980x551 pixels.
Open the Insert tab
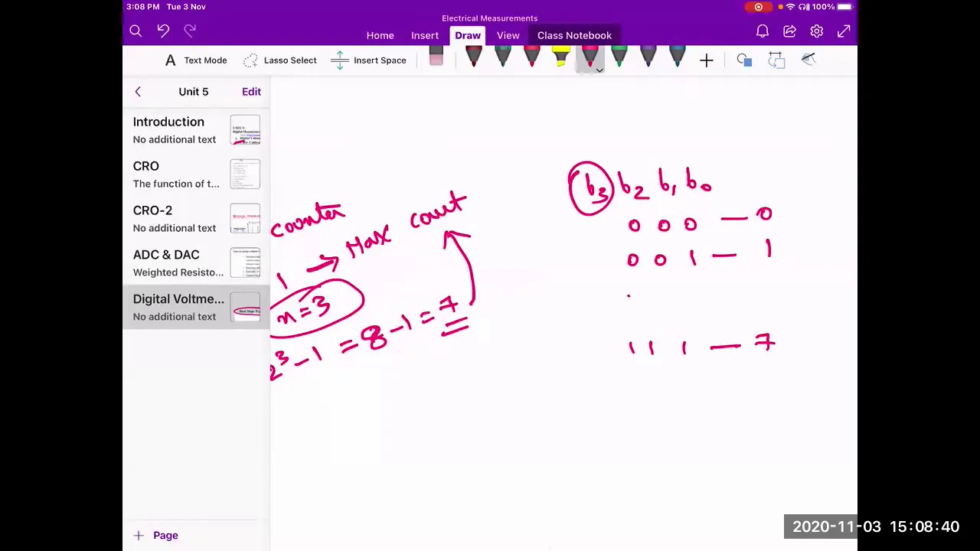424,35
